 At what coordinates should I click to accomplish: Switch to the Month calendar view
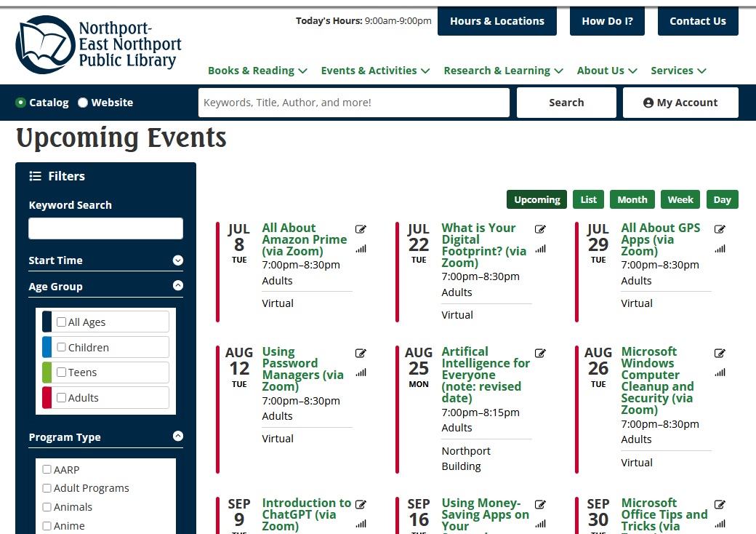pos(632,200)
